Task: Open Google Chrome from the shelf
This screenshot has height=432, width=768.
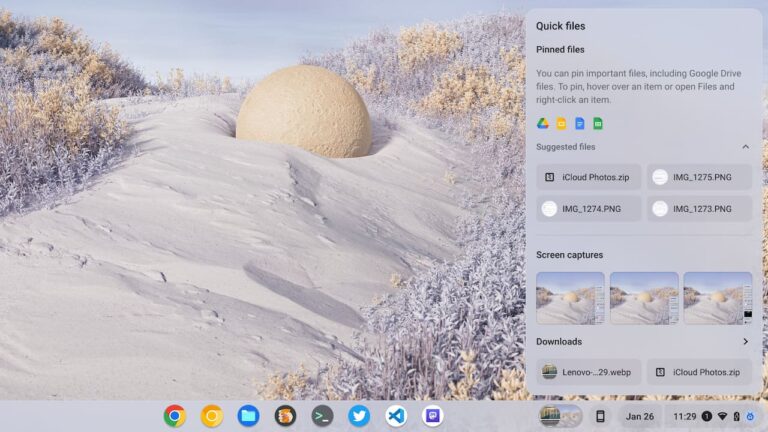Action: pyautogui.click(x=174, y=416)
